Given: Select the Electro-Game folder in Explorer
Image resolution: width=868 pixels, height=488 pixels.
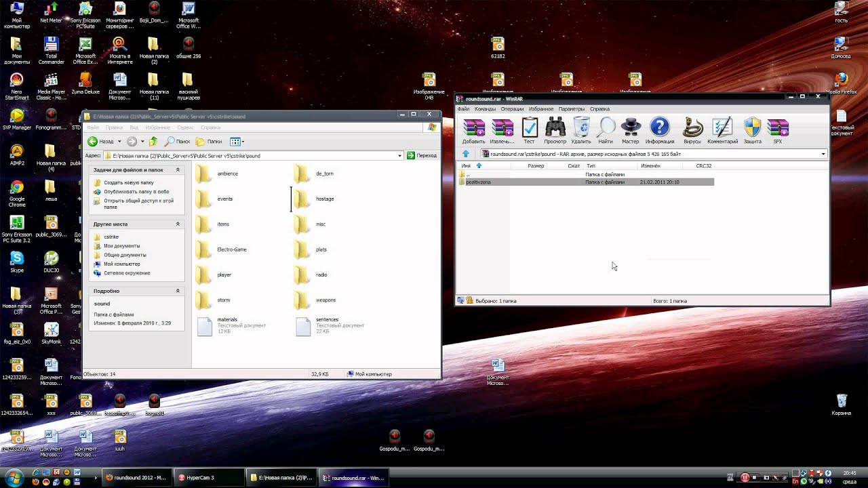Looking at the screenshot, I should click(221, 249).
